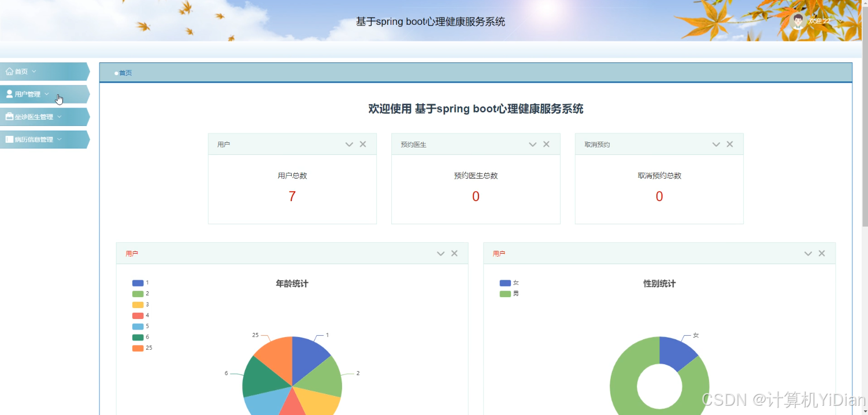Click the 首页 breadcrumb tab
868x415 pixels.
coord(125,73)
